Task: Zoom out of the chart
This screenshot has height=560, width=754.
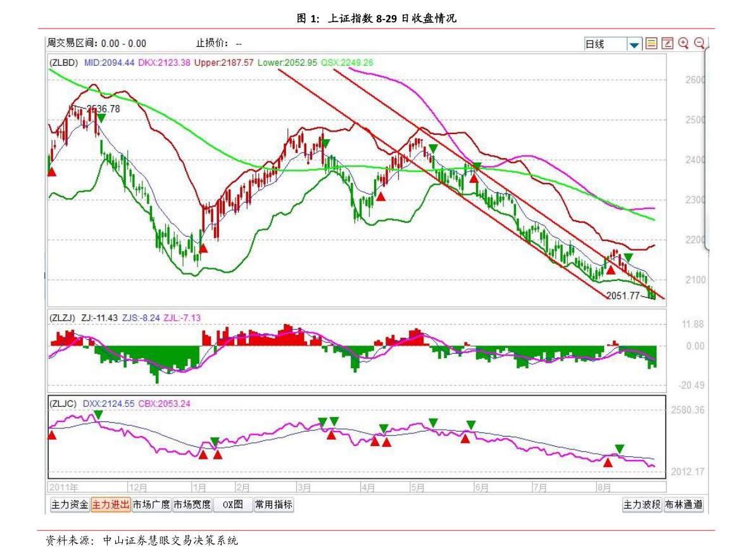Action: [700, 43]
